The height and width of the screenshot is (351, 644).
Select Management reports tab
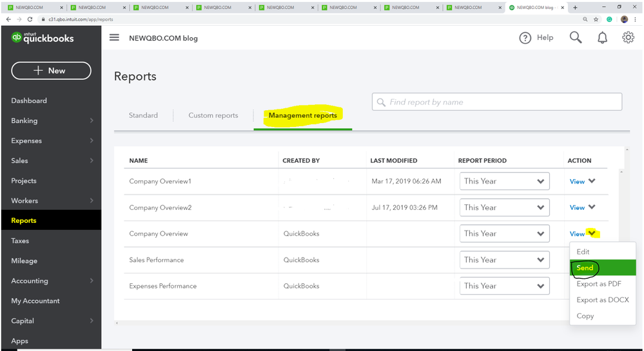coord(303,115)
